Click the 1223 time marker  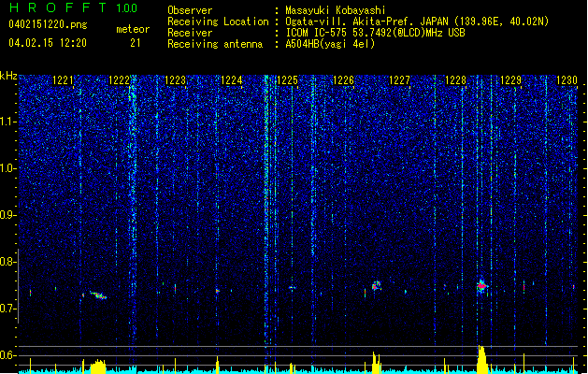pyautogui.click(x=175, y=80)
